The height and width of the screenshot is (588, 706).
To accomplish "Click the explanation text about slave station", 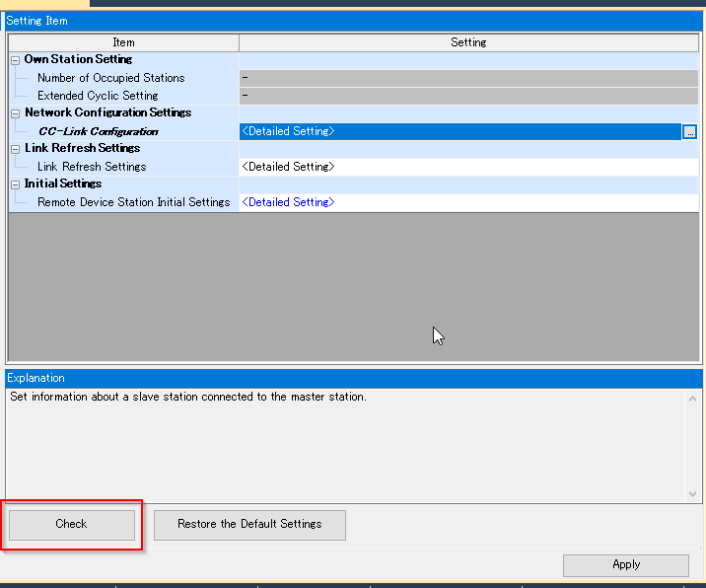I will (188, 397).
